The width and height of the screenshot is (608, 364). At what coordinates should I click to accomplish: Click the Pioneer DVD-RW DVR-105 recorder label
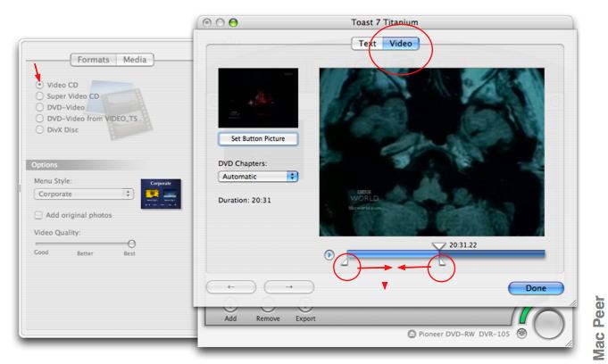click(x=464, y=334)
